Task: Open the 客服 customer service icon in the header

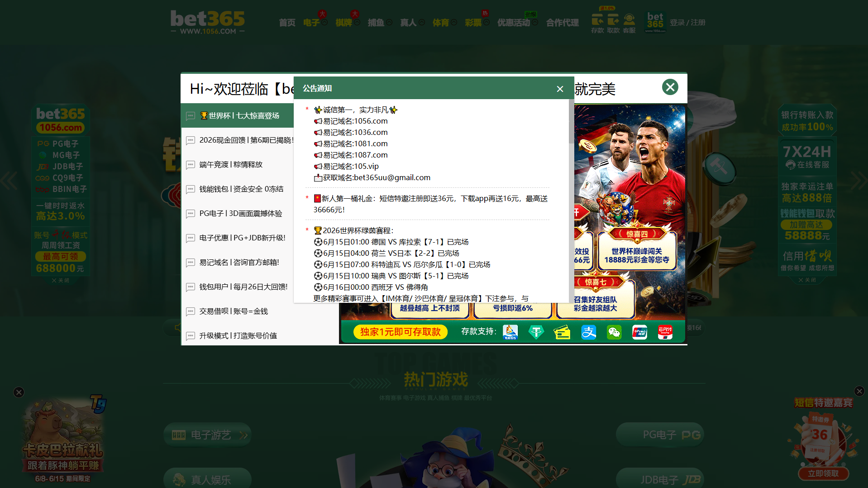Action: coord(629,23)
